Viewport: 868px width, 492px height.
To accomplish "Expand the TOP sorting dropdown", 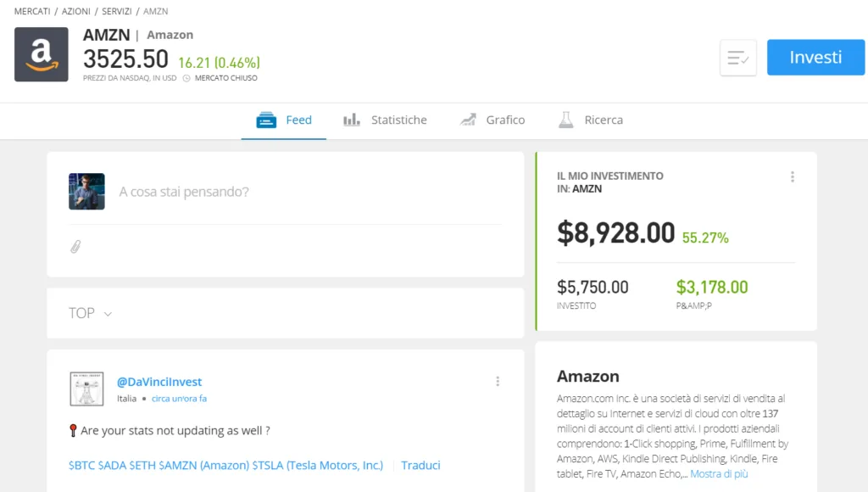I will pos(90,313).
